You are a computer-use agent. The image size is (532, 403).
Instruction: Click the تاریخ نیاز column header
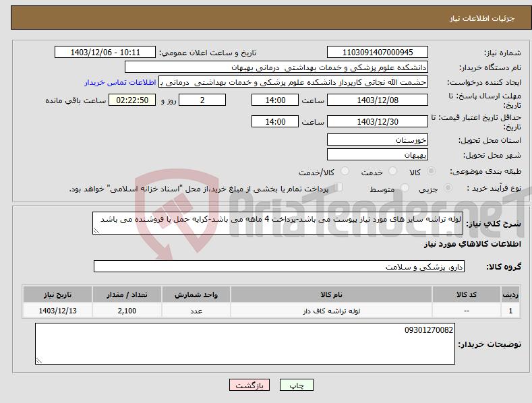[58, 294]
